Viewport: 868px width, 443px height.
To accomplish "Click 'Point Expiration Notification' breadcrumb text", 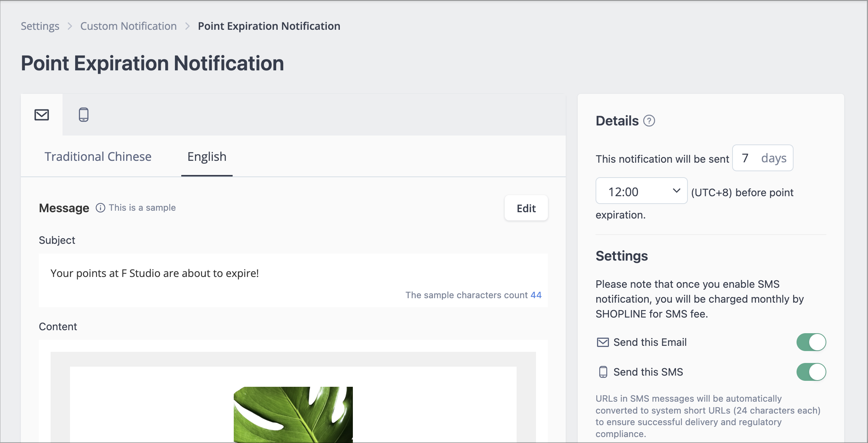I will pyautogui.click(x=269, y=26).
